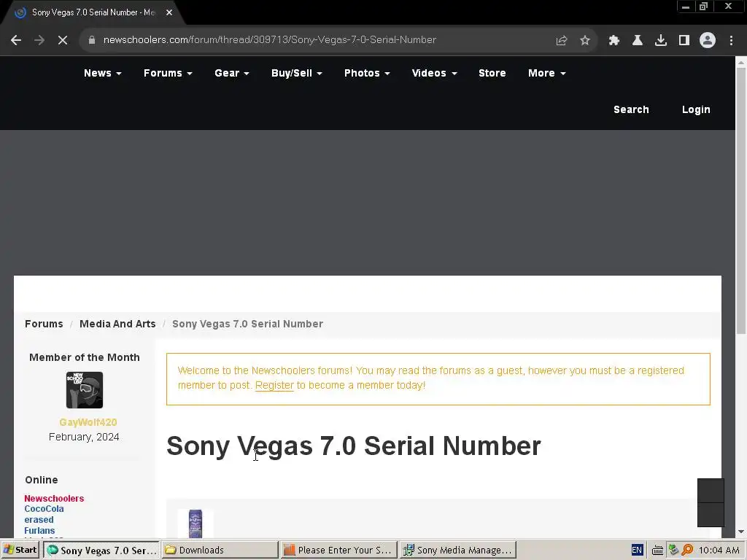Open Furlans user in Online list
This screenshot has width=747, height=560.
(39, 531)
